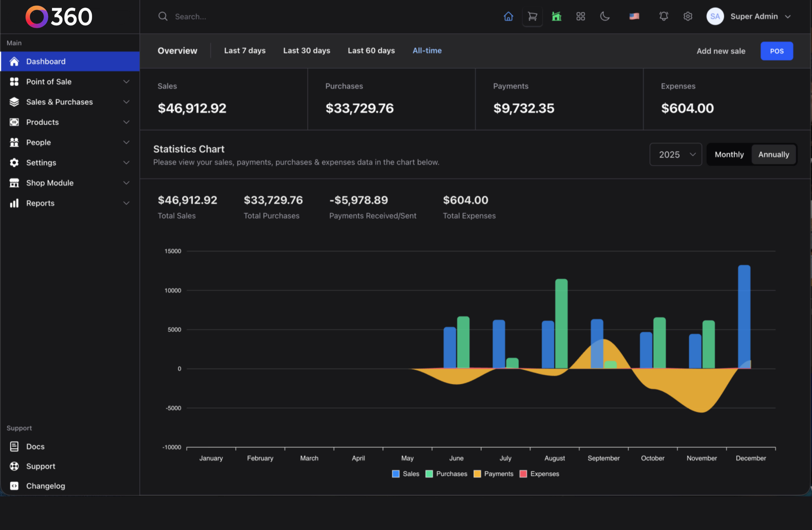Open the home icon in top bar
This screenshot has width=812, height=530.
508,16
